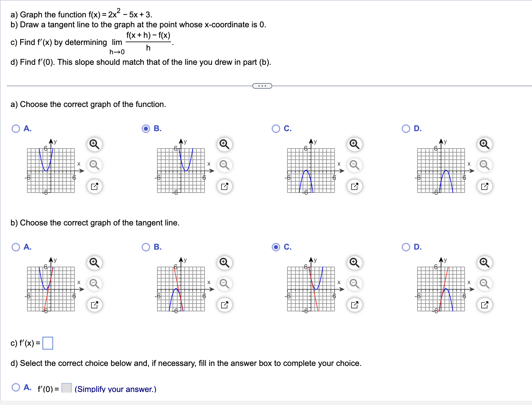Screen dimensions: 532x405
Task: Open the enlarged view of choice A part a
Action: pyautogui.click(x=95, y=186)
